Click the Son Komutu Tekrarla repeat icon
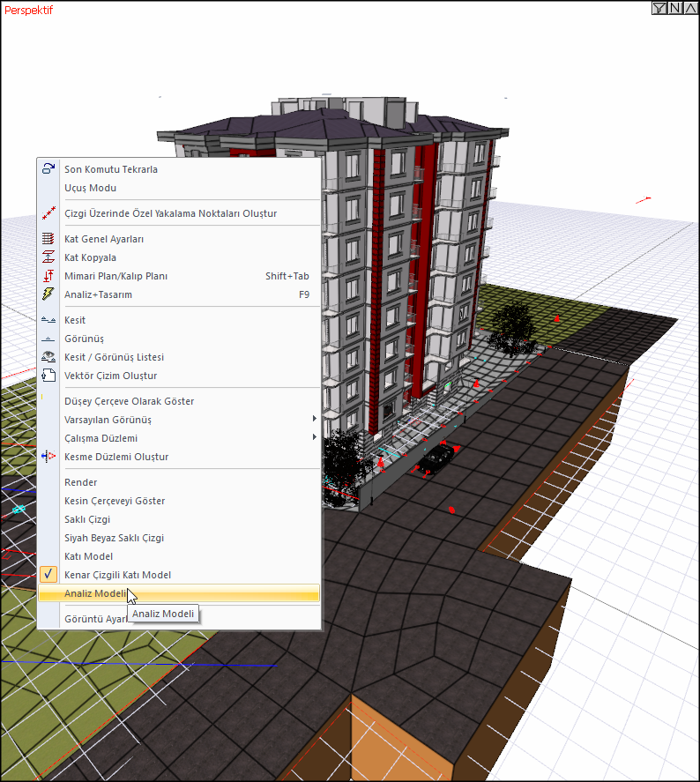700x782 pixels. 49,169
